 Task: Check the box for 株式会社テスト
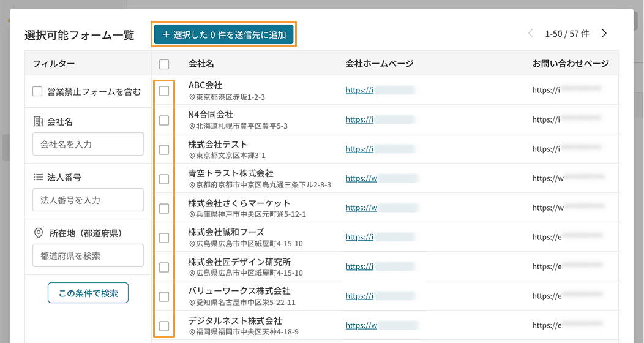pos(164,149)
